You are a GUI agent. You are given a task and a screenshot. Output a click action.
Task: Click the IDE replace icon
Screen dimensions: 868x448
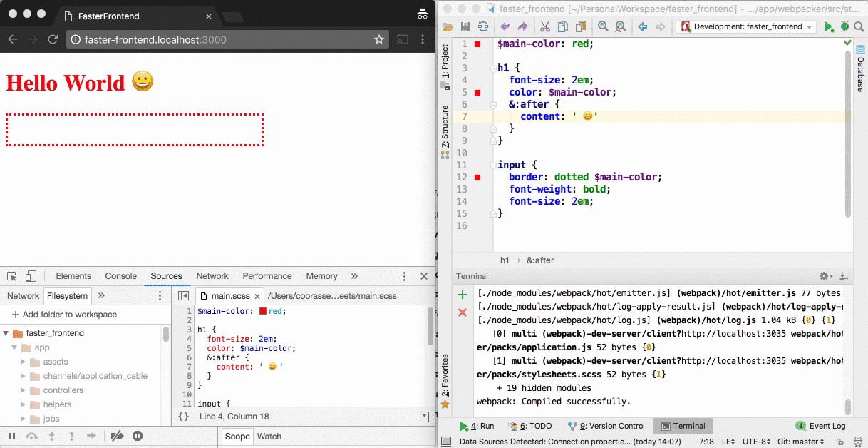pos(621,26)
